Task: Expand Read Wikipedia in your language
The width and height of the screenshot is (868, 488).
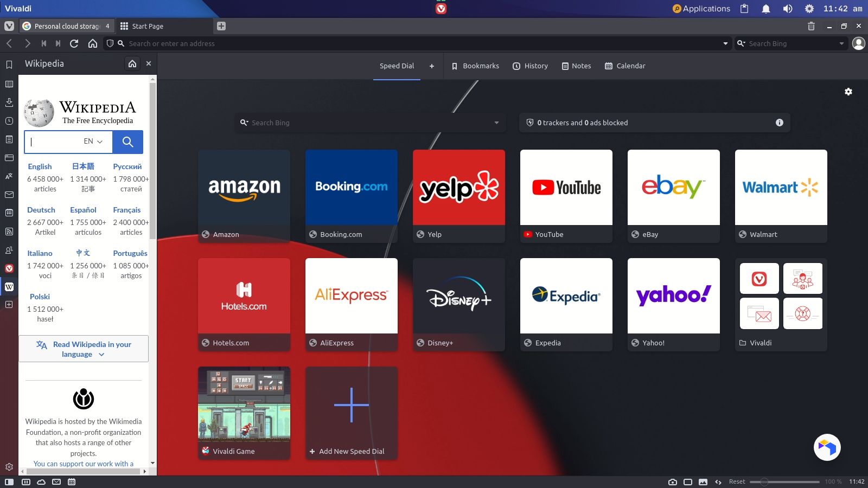Action: [x=84, y=349]
